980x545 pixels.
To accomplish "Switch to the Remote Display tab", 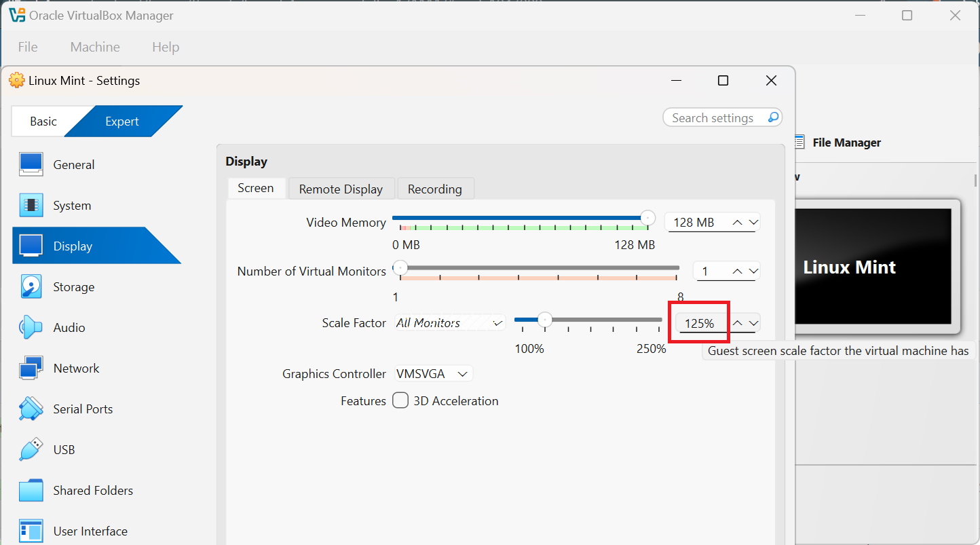I will click(341, 189).
